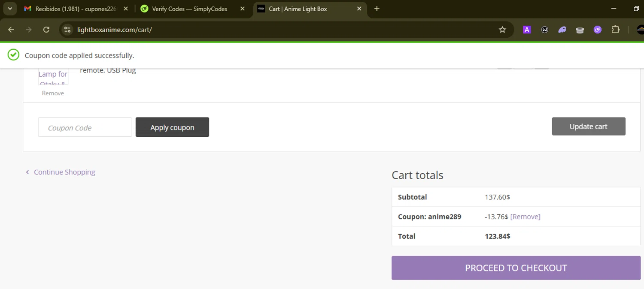Remove the lamp item from cart
Viewport: 644px width, 289px height.
tap(53, 93)
